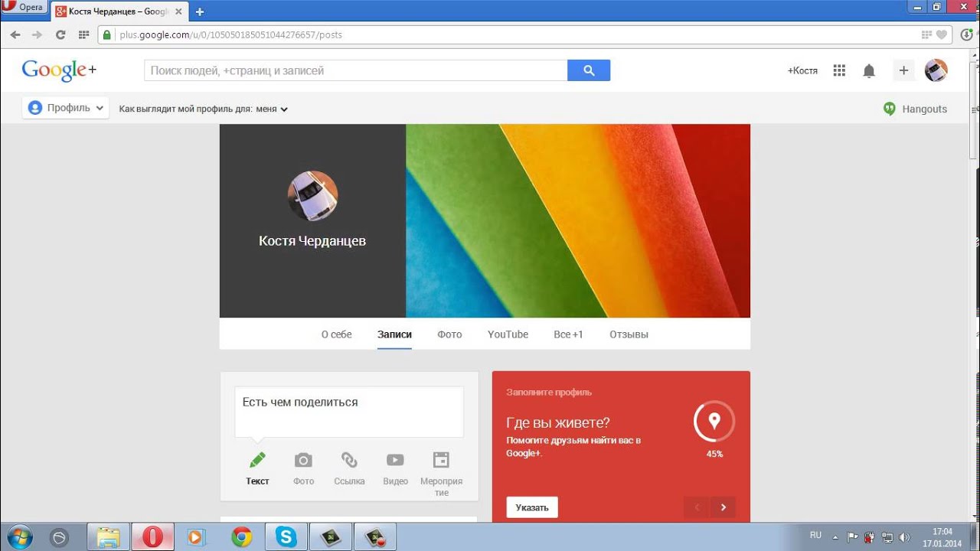This screenshot has width=980, height=551.
Task: Click the +Костя link
Action: [x=802, y=70]
